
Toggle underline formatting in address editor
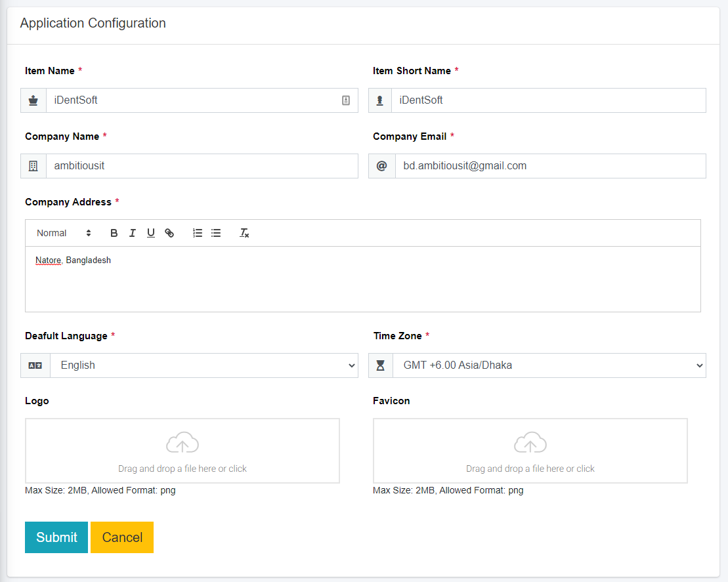pyautogui.click(x=151, y=233)
